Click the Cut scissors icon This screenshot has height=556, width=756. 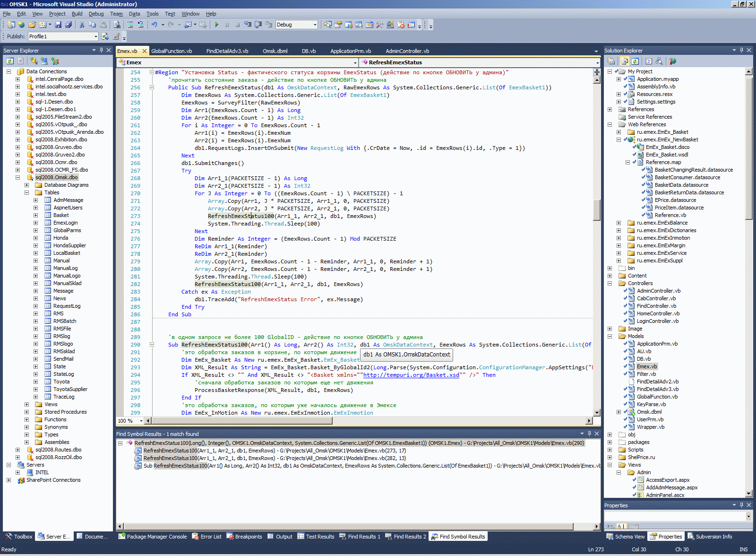pyautogui.click(x=82, y=25)
